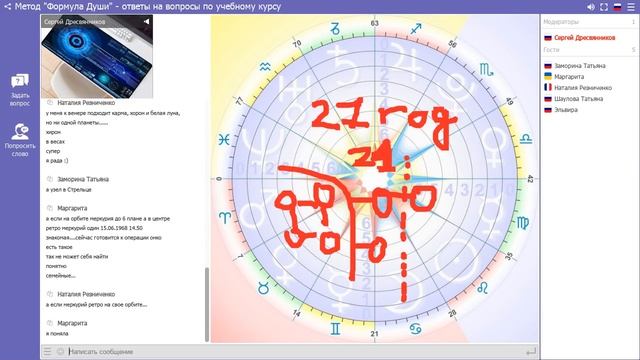The width and height of the screenshot is (640, 360).
Task: Click Сергей Дресвянников label on the video
Action: [x=75, y=22]
